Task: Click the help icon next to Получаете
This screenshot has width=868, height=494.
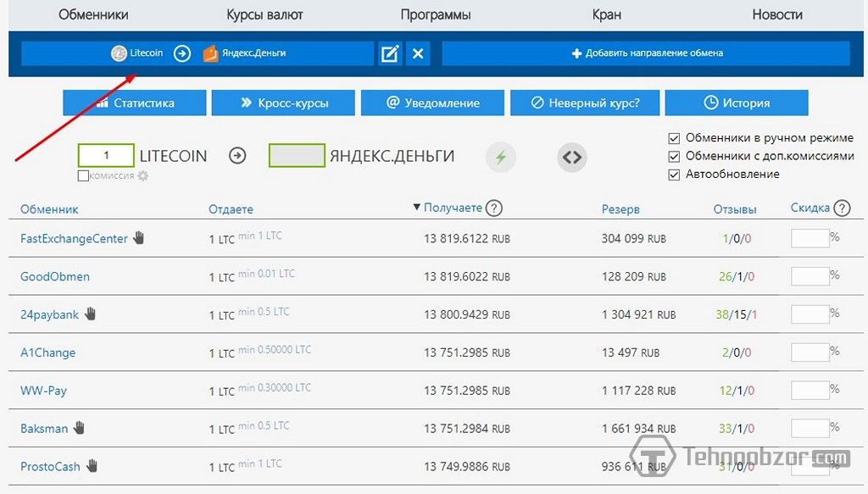Action: click(x=494, y=208)
